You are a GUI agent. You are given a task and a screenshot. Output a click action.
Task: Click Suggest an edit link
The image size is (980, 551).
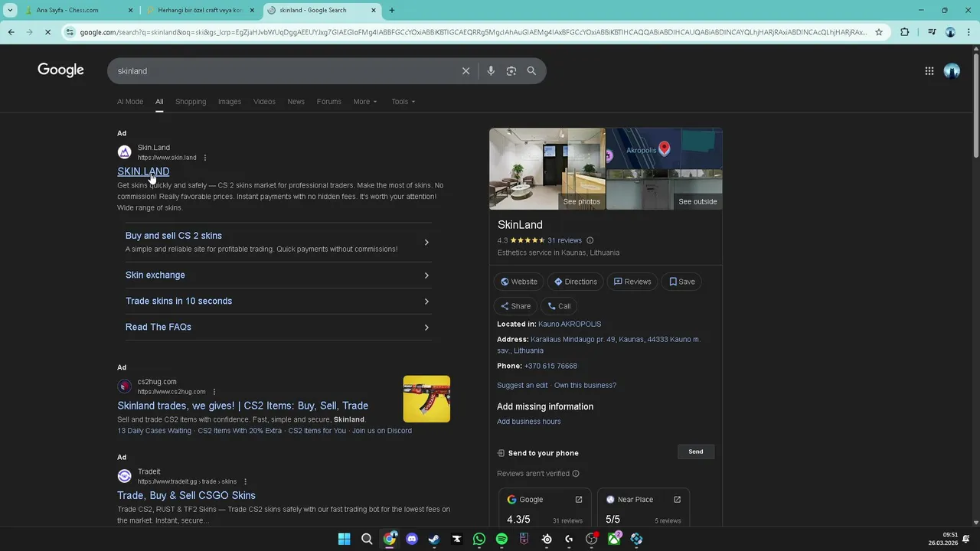522,386
